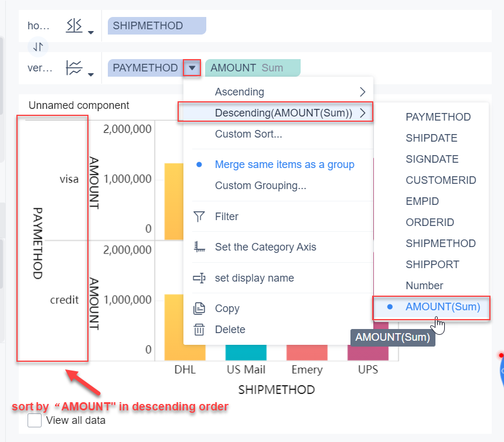Screen dimensions: 504x442
Task: Click the AMOUNT Sum field pill
Action: tap(253, 68)
